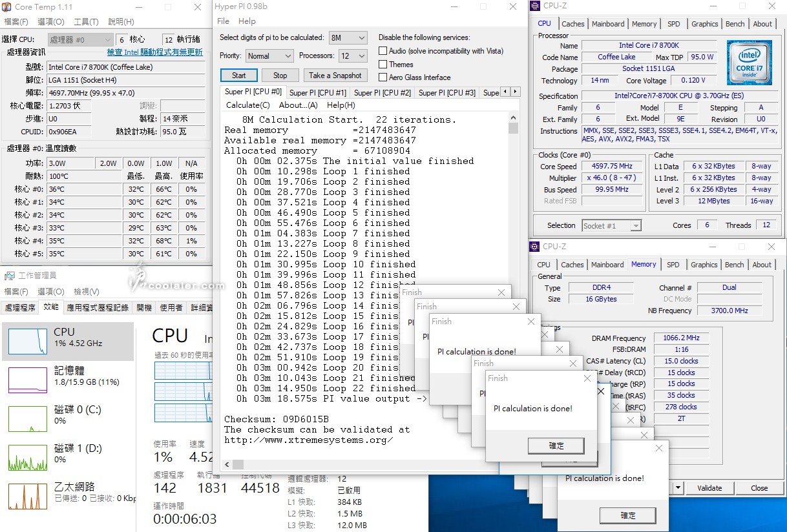This screenshot has height=532, width=787.
Task: Open About tab in lower CPU-Z window
Action: 762,265
